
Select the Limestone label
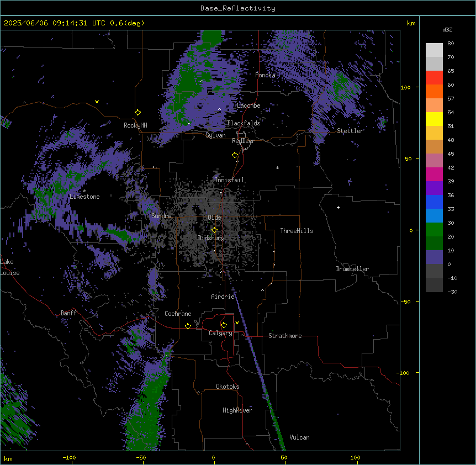[84, 197]
